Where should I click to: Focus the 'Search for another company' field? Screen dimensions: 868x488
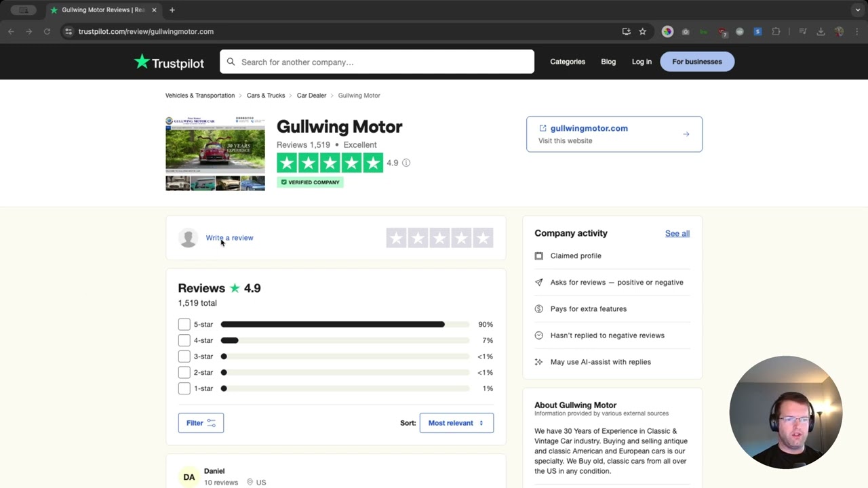coord(376,62)
